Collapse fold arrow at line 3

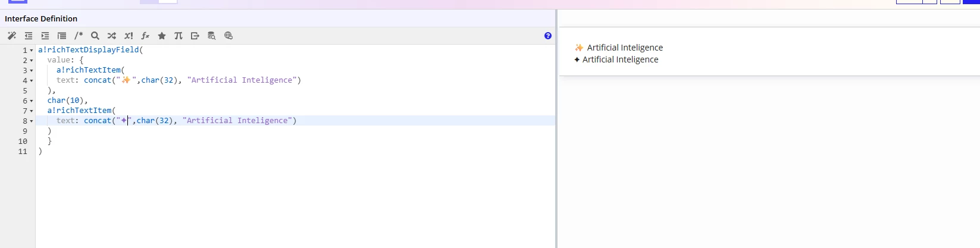click(32, 71)
